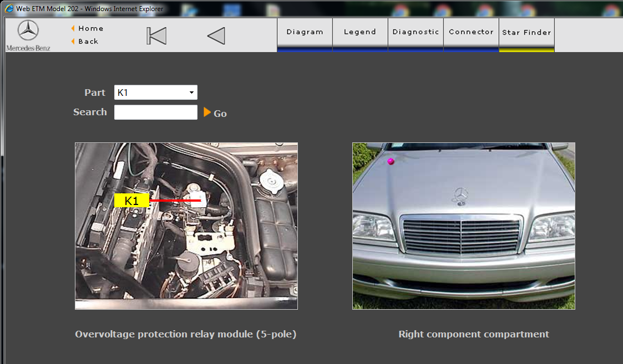
Task: Click the 'Part' label text
Action: (94, 93)
